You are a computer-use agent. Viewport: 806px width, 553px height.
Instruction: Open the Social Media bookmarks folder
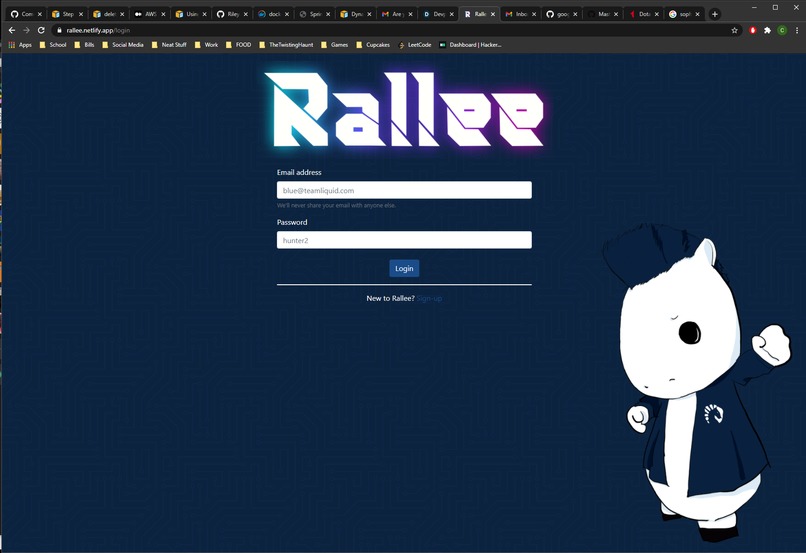tap(123, 45)
